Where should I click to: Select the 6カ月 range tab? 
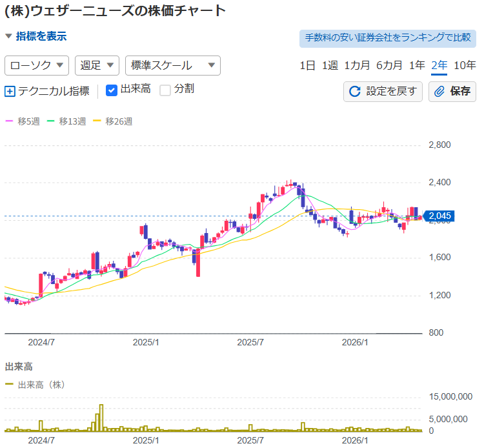coord(389,65)
